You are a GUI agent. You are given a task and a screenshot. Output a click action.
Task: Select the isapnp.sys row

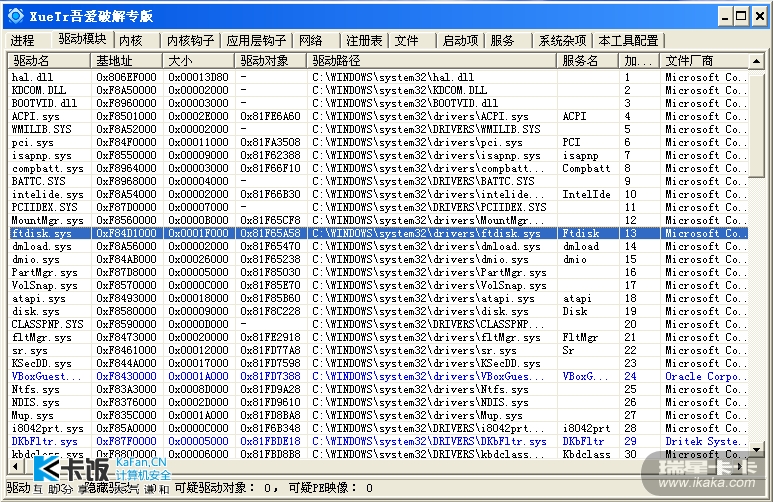click(x=378, y=155)
